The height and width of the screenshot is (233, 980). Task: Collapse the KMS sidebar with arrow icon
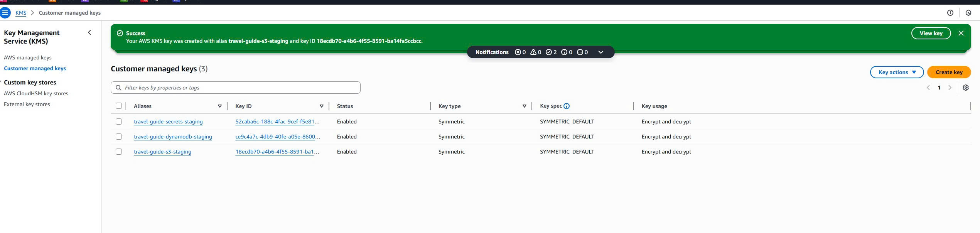coord(89,33)
